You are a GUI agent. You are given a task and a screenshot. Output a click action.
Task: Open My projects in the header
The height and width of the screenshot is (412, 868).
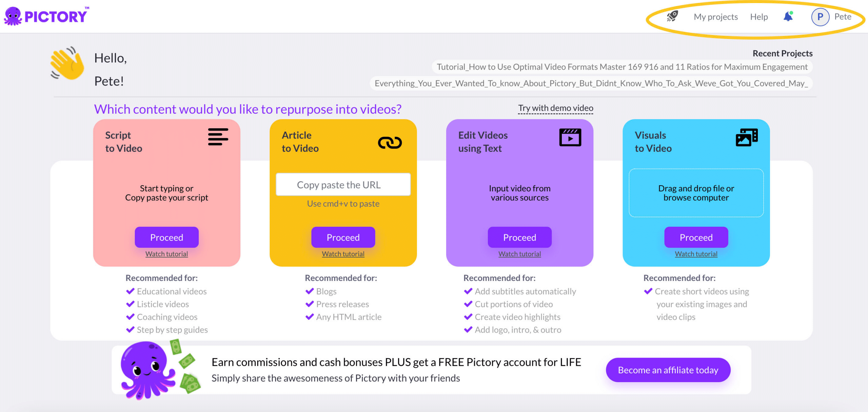[x=715, y=17]
